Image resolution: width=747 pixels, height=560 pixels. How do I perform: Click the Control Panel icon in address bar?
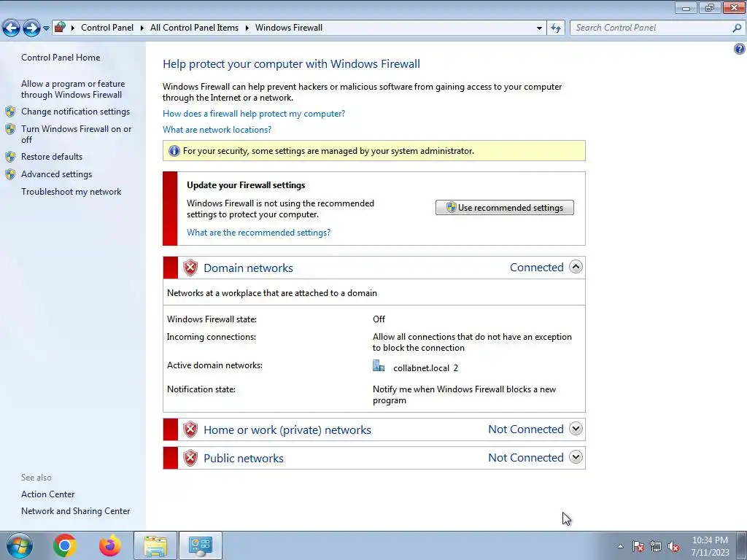[x=60, y=28]
